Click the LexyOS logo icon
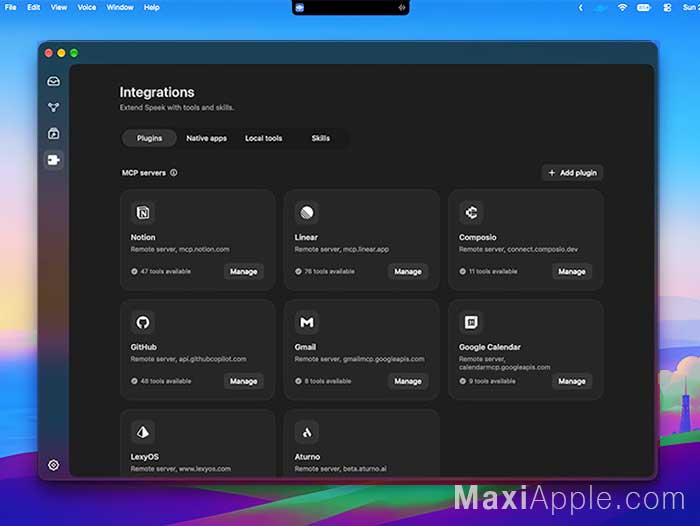The image size is (700, 526). 143,432
